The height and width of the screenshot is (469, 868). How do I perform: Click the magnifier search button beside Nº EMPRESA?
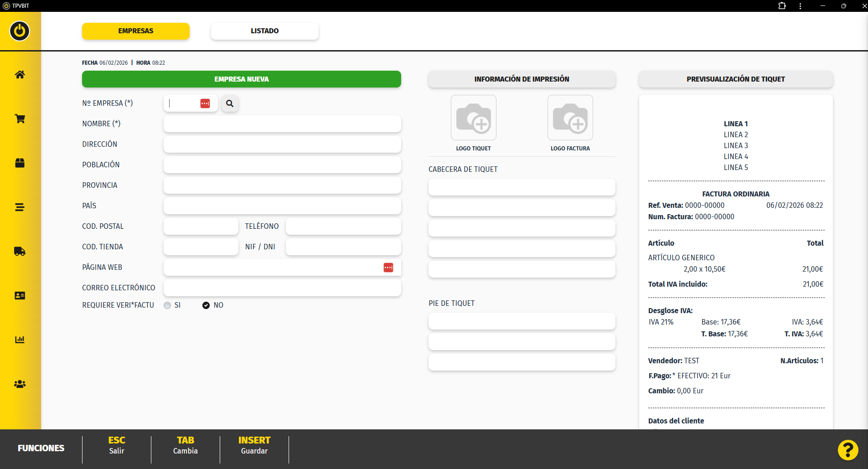230,103
